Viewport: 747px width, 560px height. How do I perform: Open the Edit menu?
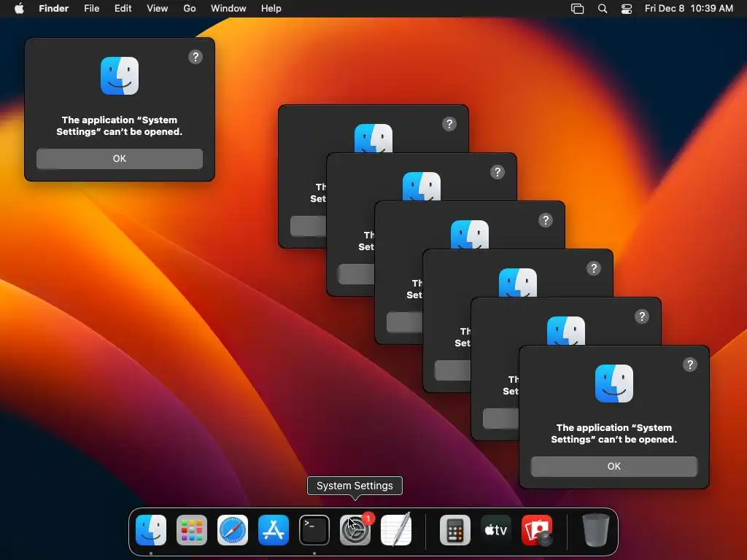tap(123, 9)
